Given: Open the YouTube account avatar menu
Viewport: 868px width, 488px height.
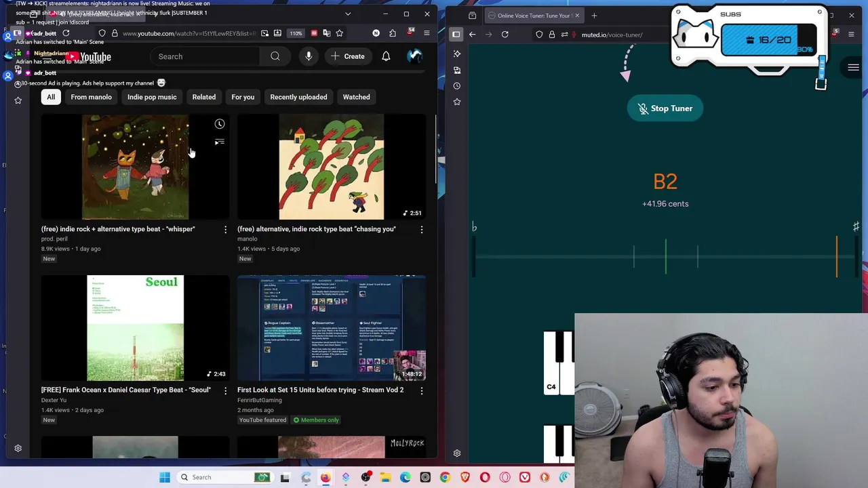Looking at the screenshot, I should point(414,56).
